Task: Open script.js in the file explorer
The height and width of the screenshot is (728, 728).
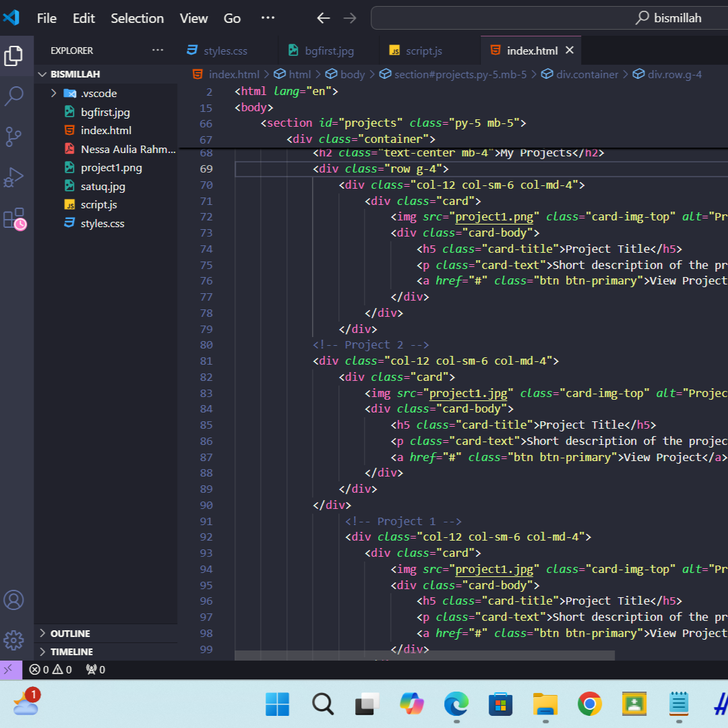Action: (98, 205)
